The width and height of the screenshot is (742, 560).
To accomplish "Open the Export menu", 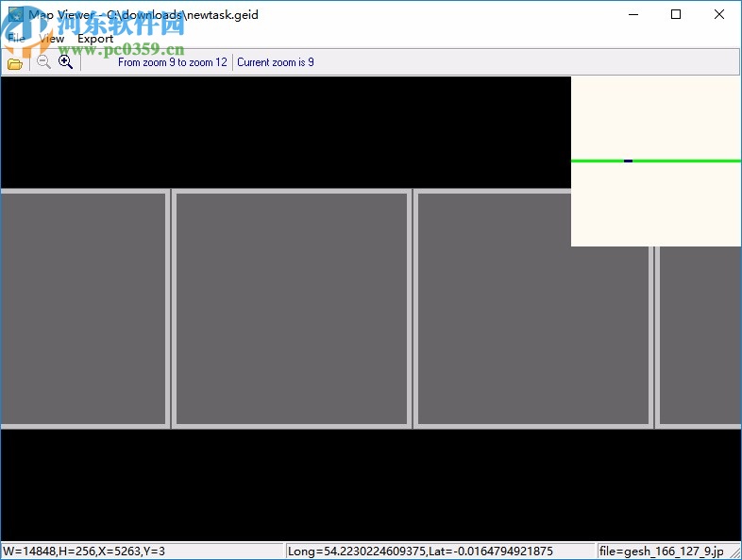I will pos(95,39).
